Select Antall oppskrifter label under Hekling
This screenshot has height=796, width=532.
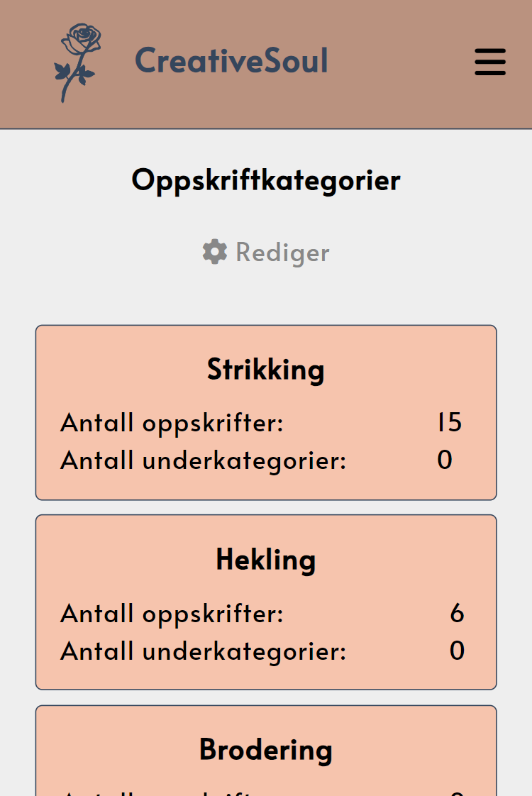[x=171, y=613]
